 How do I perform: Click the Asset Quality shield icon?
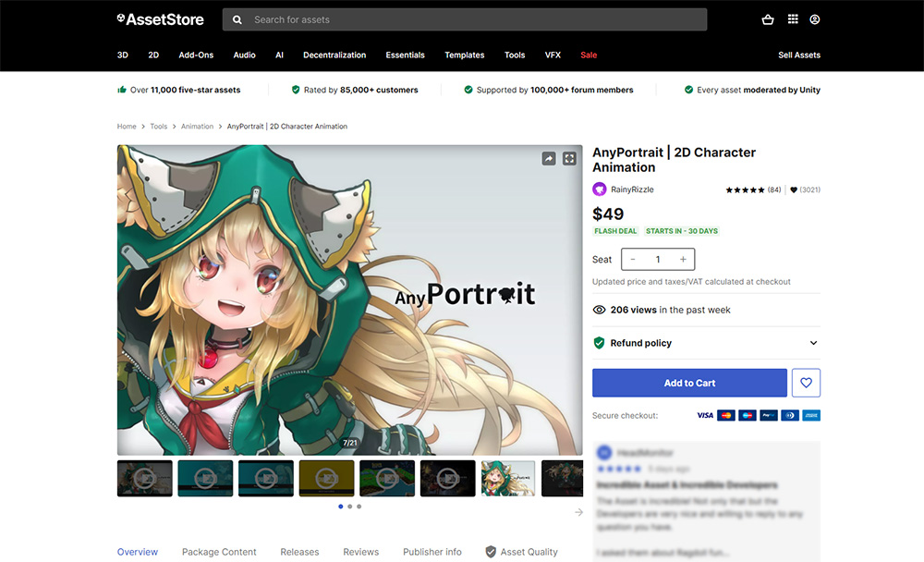pyautogui.click(x=491, y=552)
